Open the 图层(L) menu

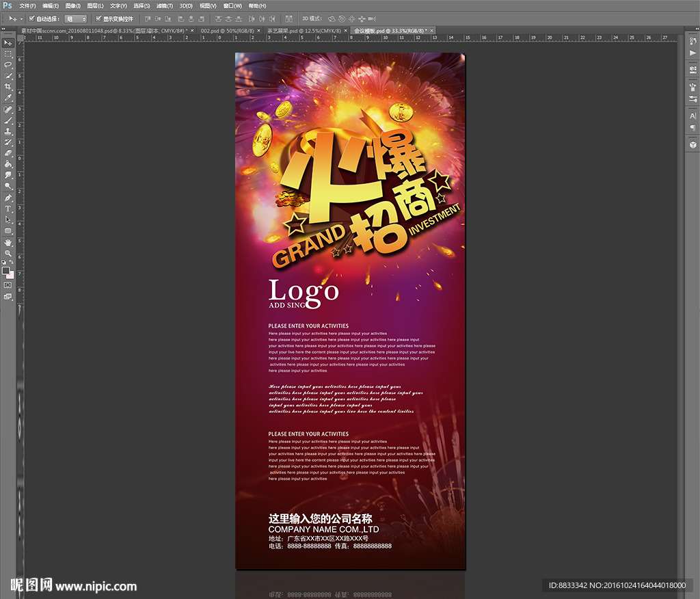click(x=95, y=5)
